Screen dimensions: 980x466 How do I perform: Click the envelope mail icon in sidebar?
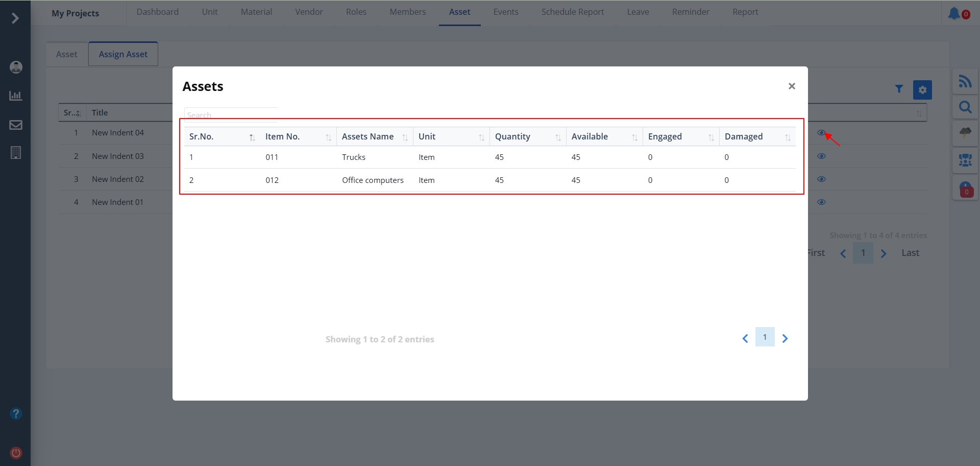coord(16,125)
